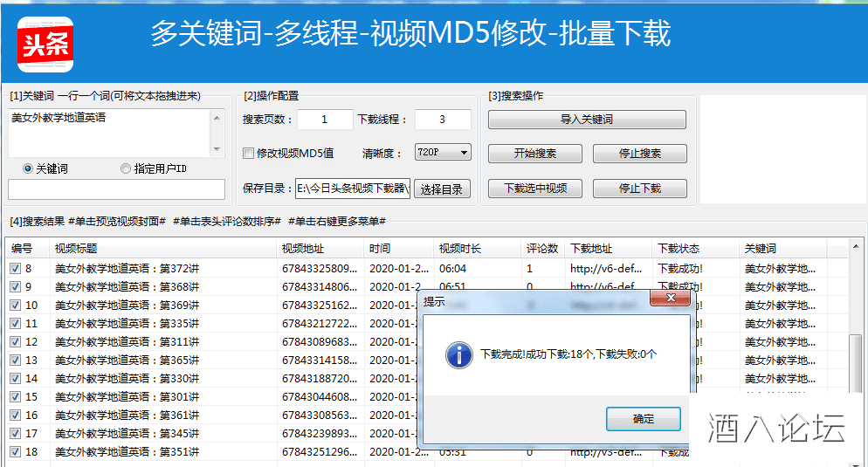This screenshot has height=467, width=868.
Task: Click the 搜索页数 input field
Action: click(324, 120)
